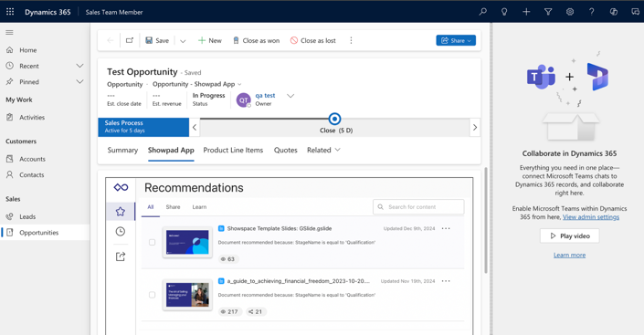Open options ellipsis for Showspace Template Slides

tap(446, 228)
